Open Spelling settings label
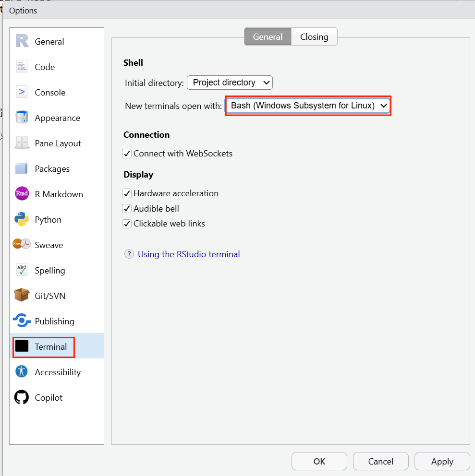The height and width of the screenshot is (476, 475). click(x=50, y=271)
